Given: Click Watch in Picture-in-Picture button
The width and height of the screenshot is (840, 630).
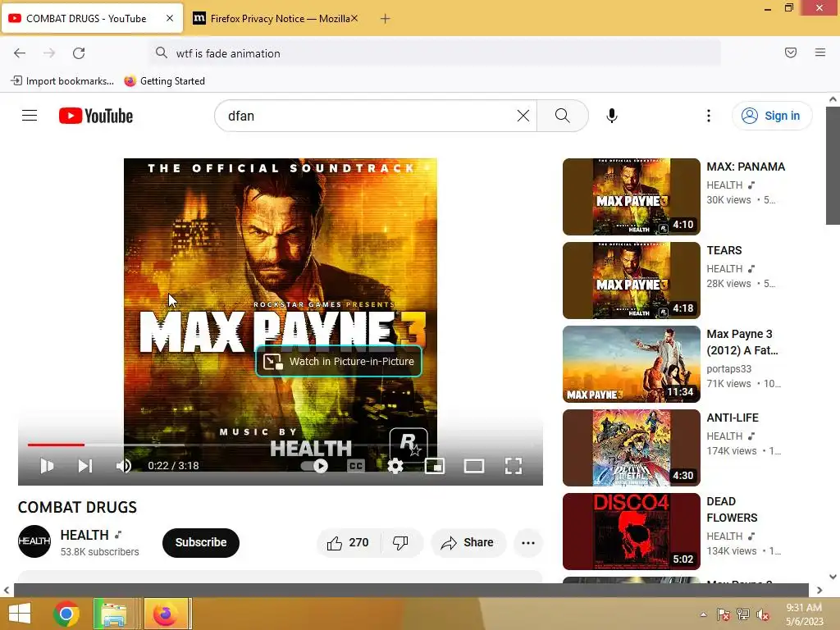Looking at the screenshot, I should point(339,362).
